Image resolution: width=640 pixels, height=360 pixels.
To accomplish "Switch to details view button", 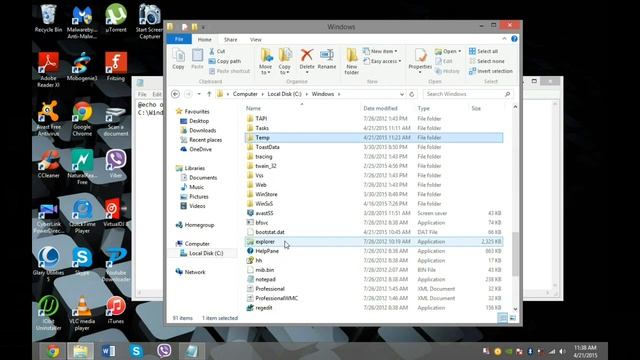I will click(x=503, y=318).
